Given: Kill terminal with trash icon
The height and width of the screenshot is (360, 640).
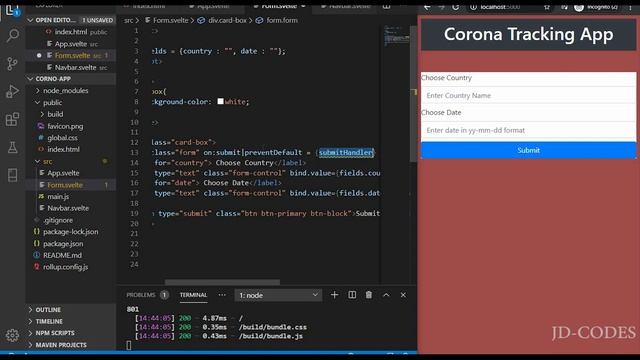Looking at the screenshot, I should tap(369, 295).
